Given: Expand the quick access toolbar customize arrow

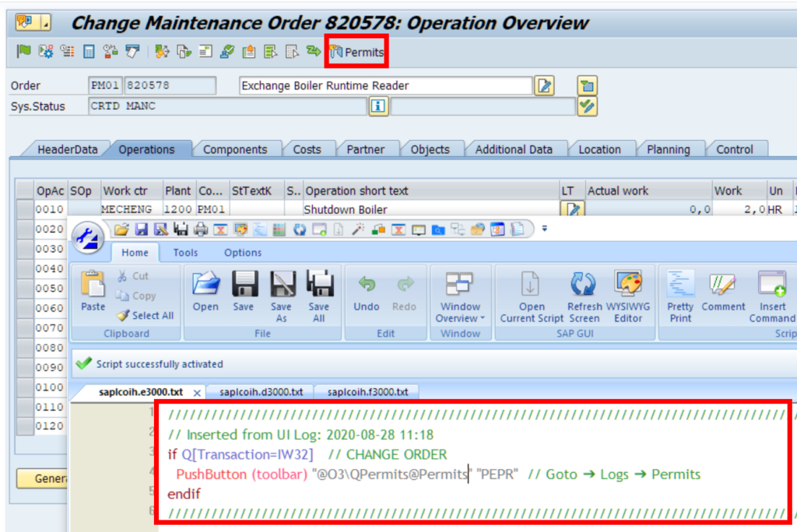Looking at the screenshot, I should [x=544, y=229].
